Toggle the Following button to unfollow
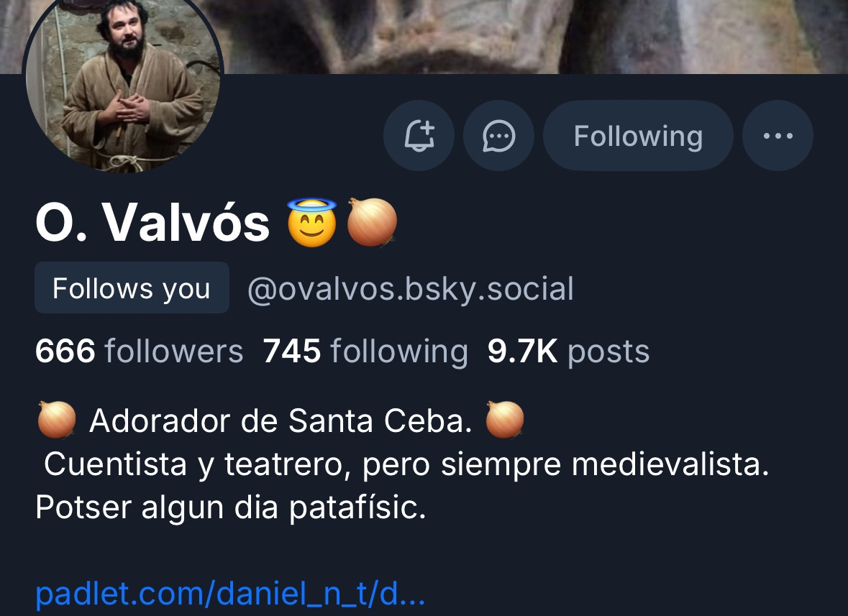Viewport: 848px width, 616px height. tap(638, 136)
